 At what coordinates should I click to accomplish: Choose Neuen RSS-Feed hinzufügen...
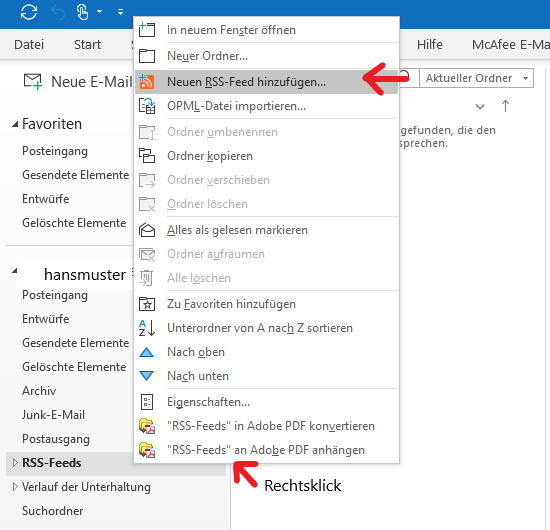point(267,82)
